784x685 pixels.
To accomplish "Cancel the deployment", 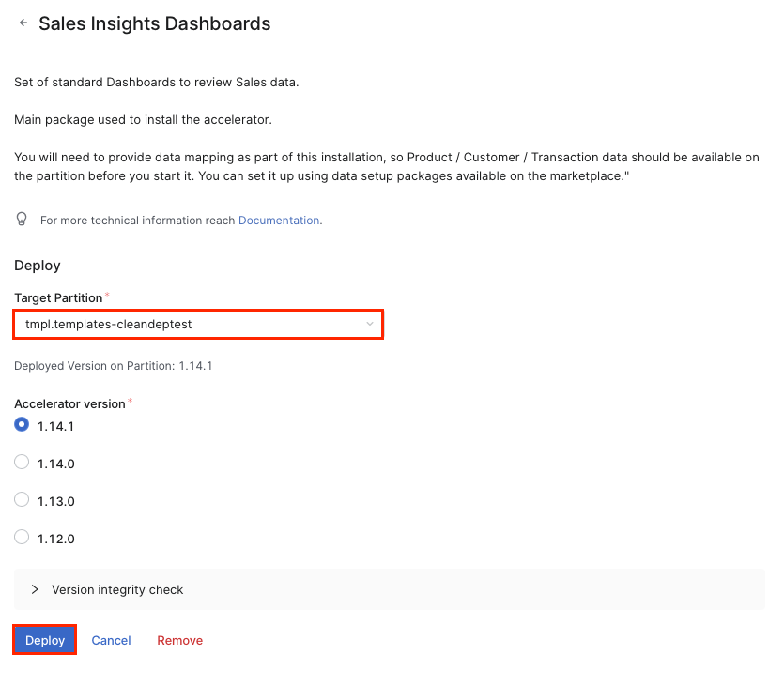I will (111, 640).
